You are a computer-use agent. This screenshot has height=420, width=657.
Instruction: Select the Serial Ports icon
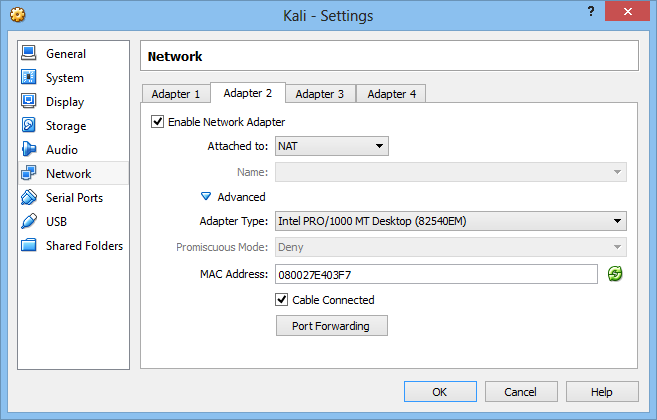(x=28, y=197)
